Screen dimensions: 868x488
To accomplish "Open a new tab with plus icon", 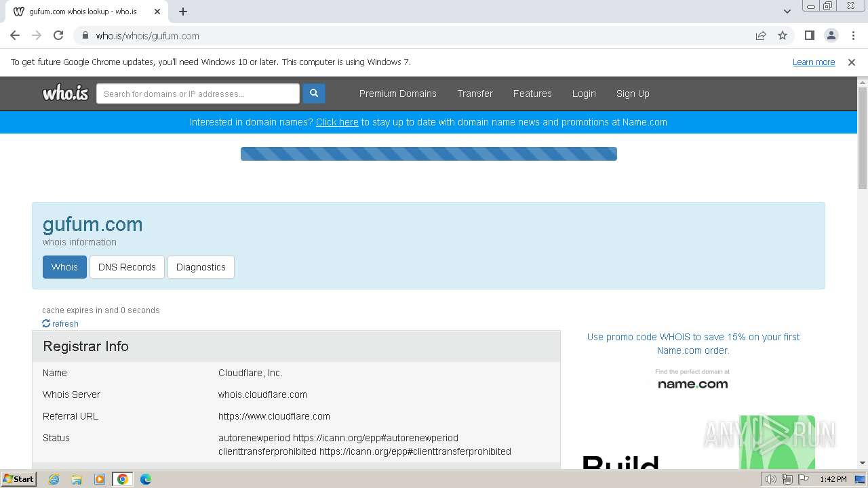I will [x=183, y=12].
